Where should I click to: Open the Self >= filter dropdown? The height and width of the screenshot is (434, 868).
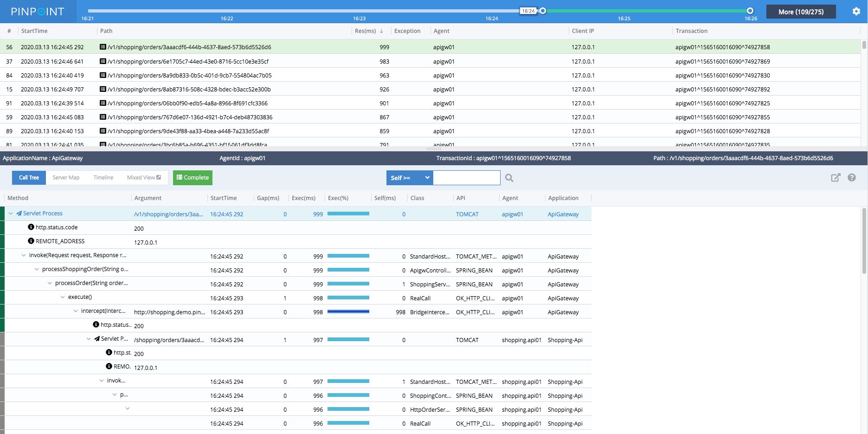pos(410,178)
